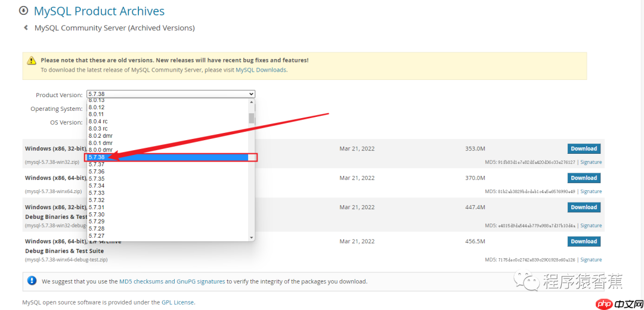The width and height of the screenshot is (644, 310).
Task: Click MySQL Community Server (Archived Versions) text
Action: (114, 29)
